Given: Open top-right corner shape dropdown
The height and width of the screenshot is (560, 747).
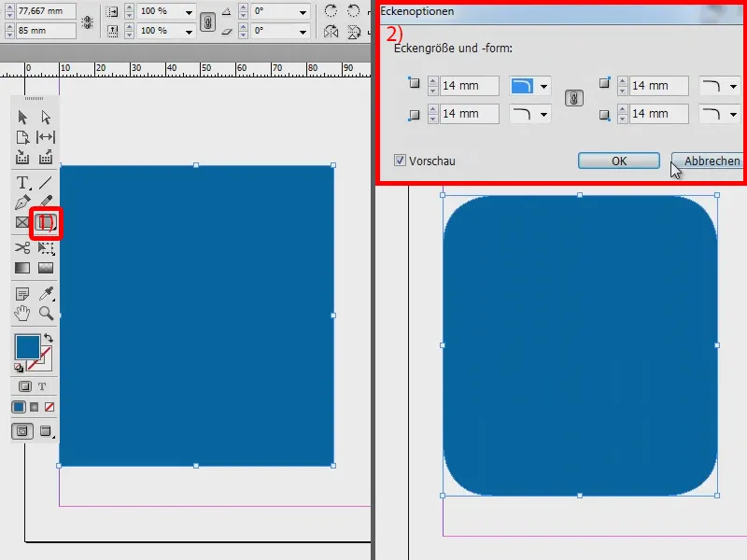Looking at the screenshot, I should [x=733, y=86].
